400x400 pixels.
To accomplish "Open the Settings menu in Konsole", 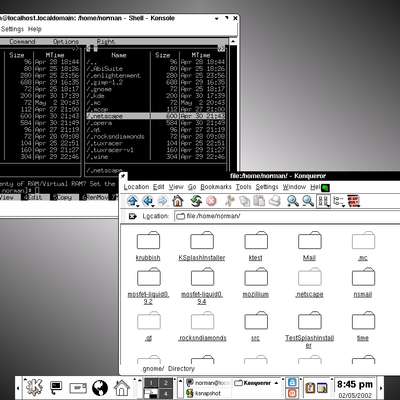I will pos(12,29).
